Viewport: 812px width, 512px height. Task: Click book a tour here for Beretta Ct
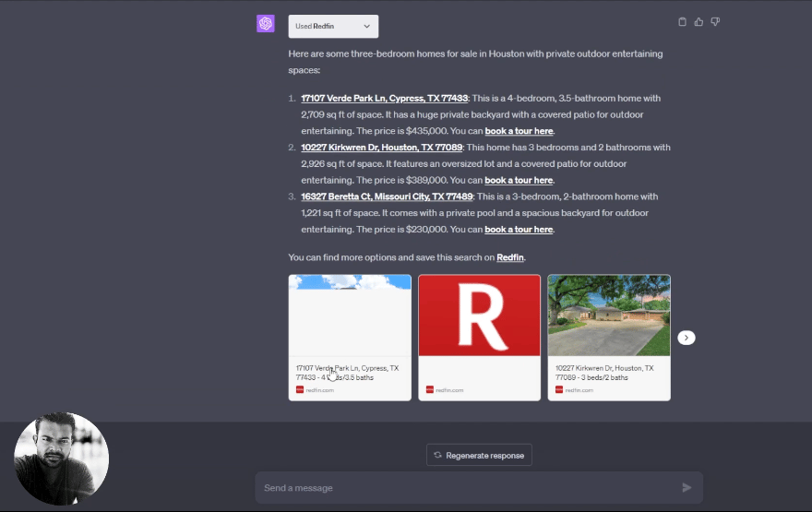pyautogui.click(x=519, y=230)
